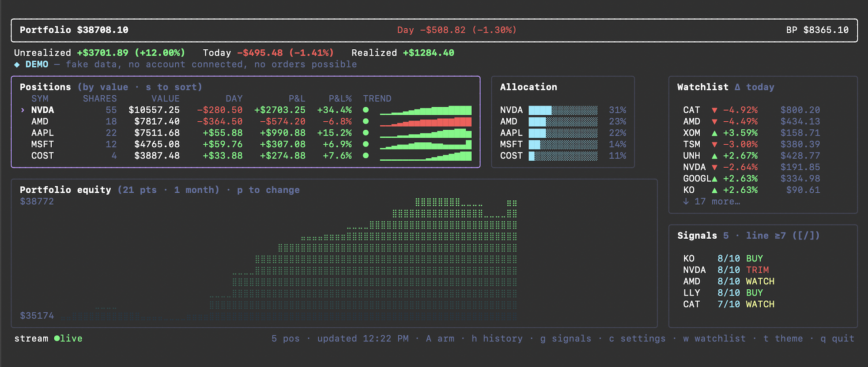Click the COST trend sparkline in Positions

click(426, 156)
